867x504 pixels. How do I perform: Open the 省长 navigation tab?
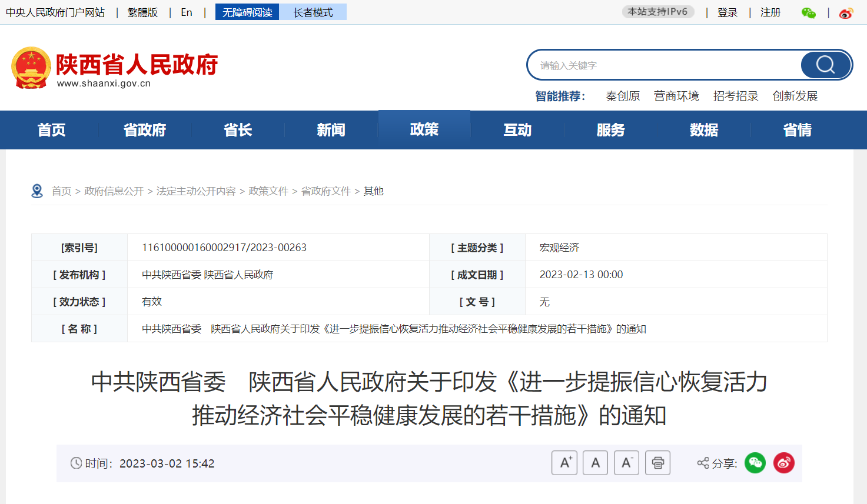pyautogui.click(x=238, y=130)
